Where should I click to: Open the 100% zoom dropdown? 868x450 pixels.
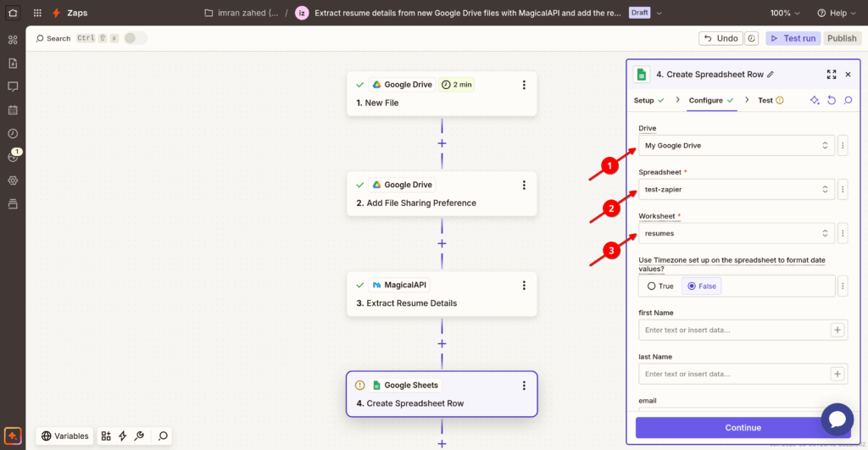coord(784,13)
